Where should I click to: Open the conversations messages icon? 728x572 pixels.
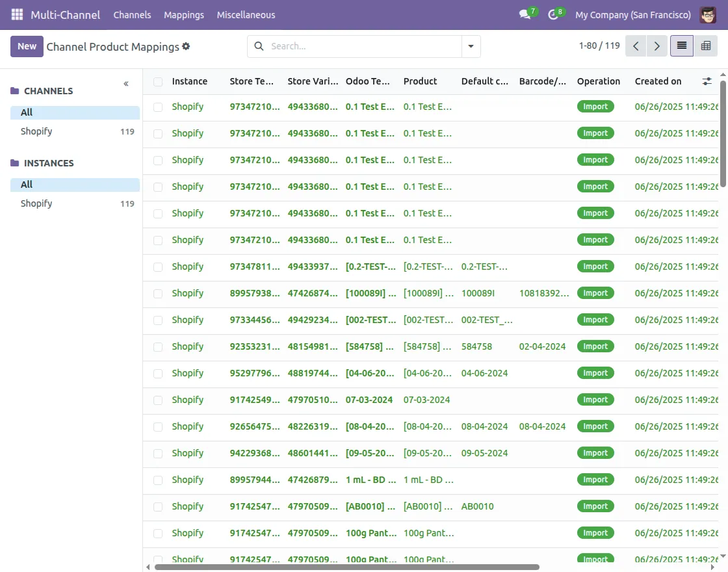click(x=525, y=14)
